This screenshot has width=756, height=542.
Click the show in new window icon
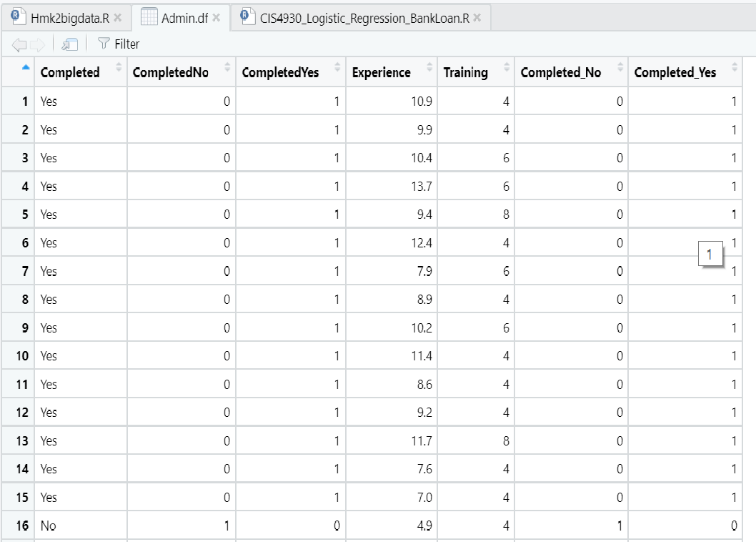pos(70,45)
